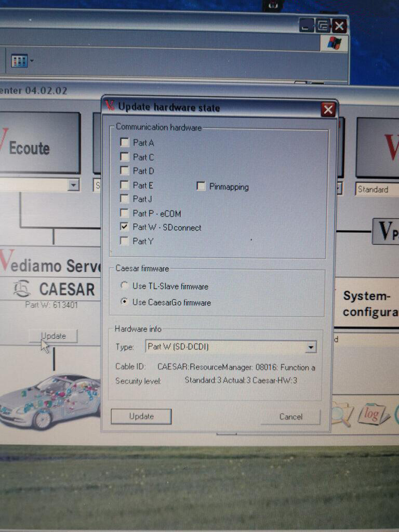Expand the dropdown below Ecoute
Image resolution: width=399 pixels, height=532 pixels.
point(73,185)
